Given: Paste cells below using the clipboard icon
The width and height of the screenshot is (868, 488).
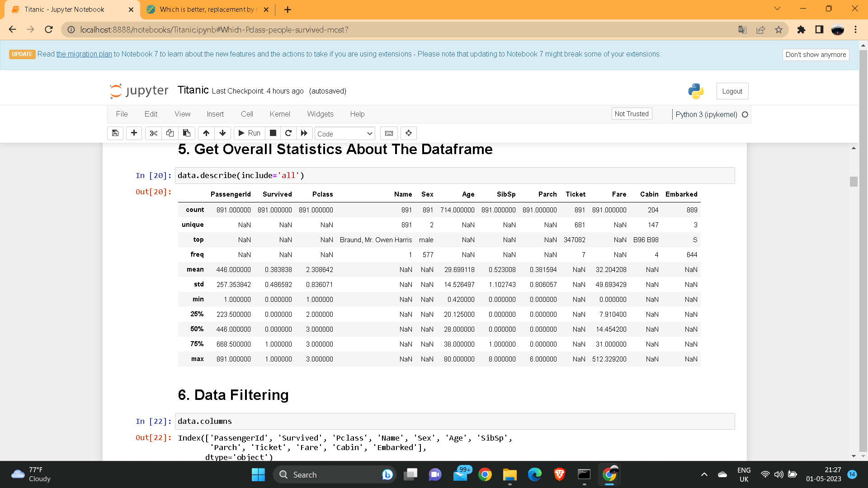Looking at the screenshot, I should point(186,133).
